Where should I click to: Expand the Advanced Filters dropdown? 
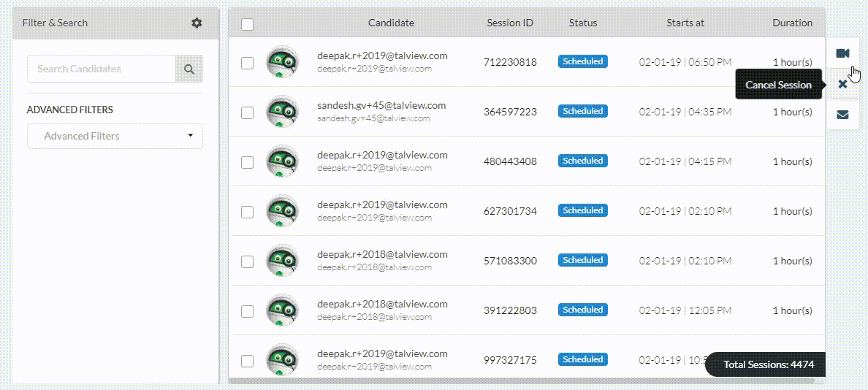tap(115, 136)
